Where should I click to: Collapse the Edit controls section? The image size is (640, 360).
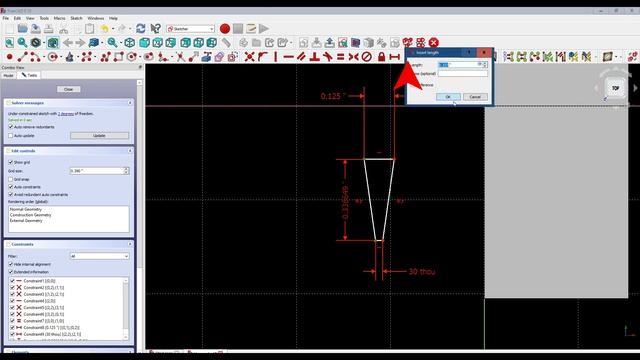pos(130,151)
